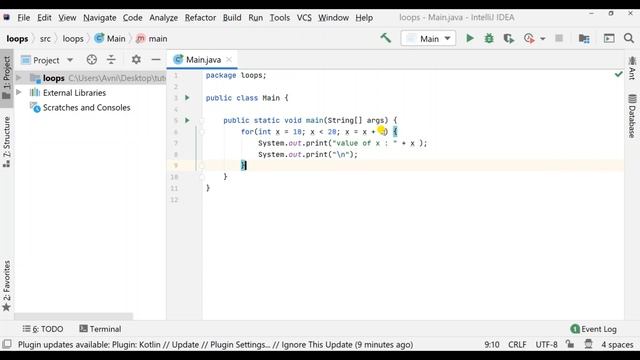Viewport: 640px width, 360px height.
Task: Open the Run menu
Action: coord(256,18)
